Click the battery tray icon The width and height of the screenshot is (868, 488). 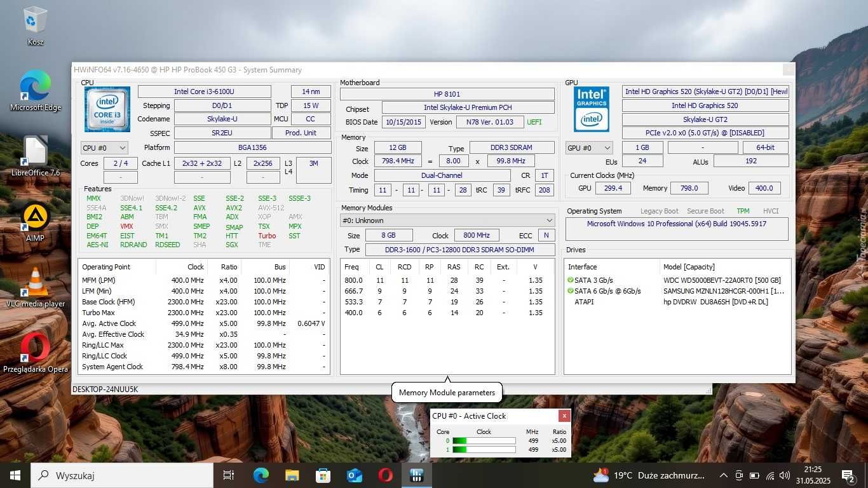[754, 475]
